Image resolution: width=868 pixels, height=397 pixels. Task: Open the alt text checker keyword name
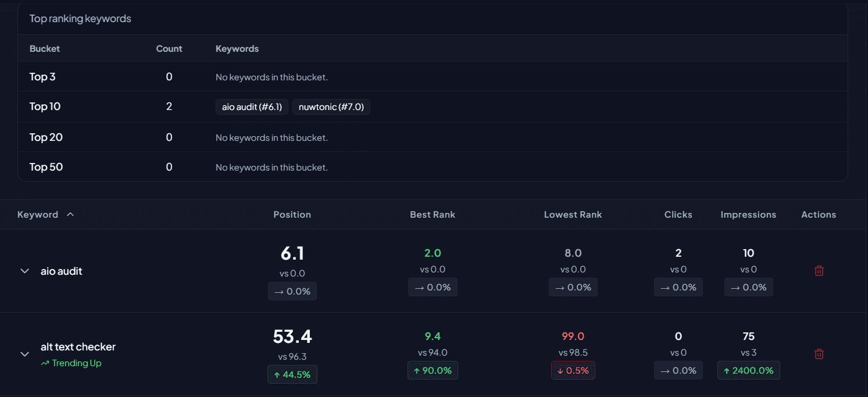click(x=78, y=347)
